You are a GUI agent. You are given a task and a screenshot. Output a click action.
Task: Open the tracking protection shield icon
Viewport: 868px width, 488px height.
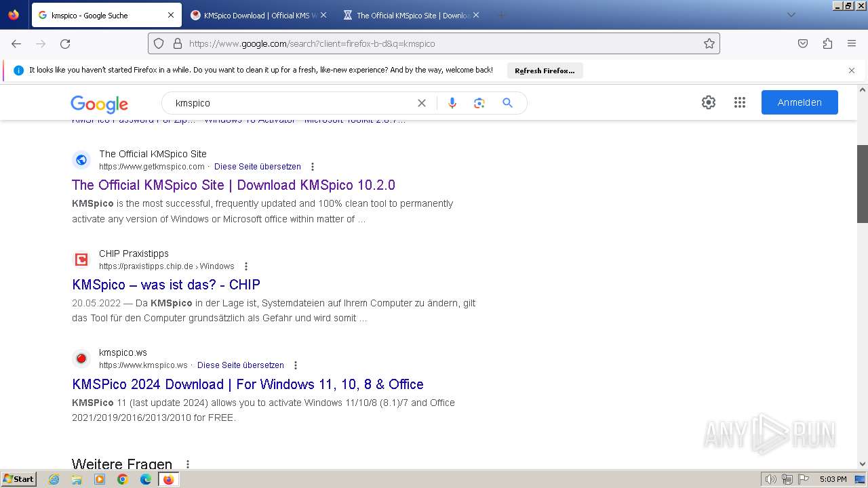click(x=159, y=43)
